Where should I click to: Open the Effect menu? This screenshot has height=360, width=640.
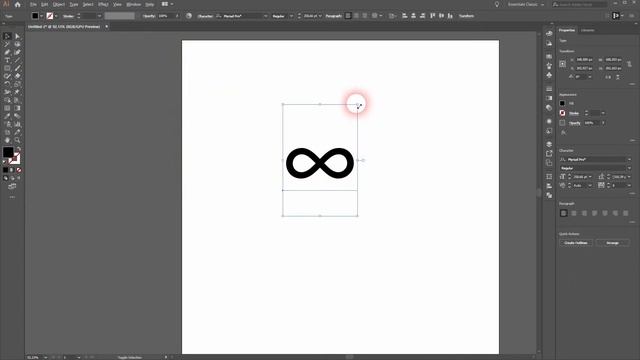point(103,4)
